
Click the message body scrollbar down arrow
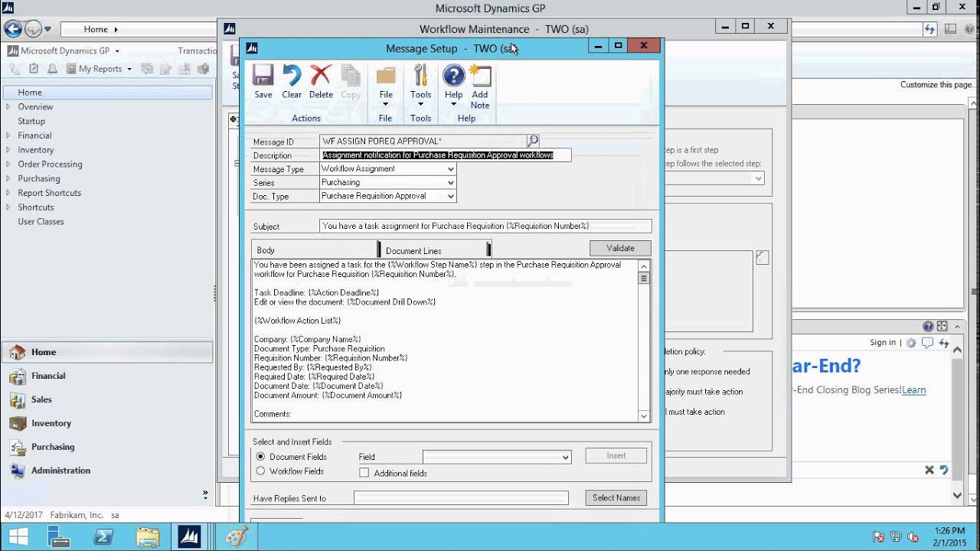644,416
